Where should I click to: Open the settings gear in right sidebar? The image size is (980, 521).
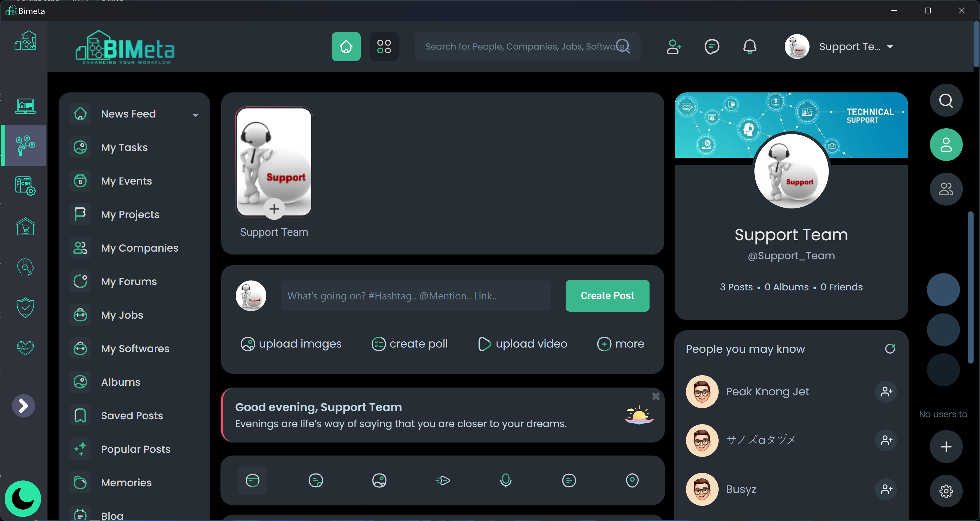946,491
